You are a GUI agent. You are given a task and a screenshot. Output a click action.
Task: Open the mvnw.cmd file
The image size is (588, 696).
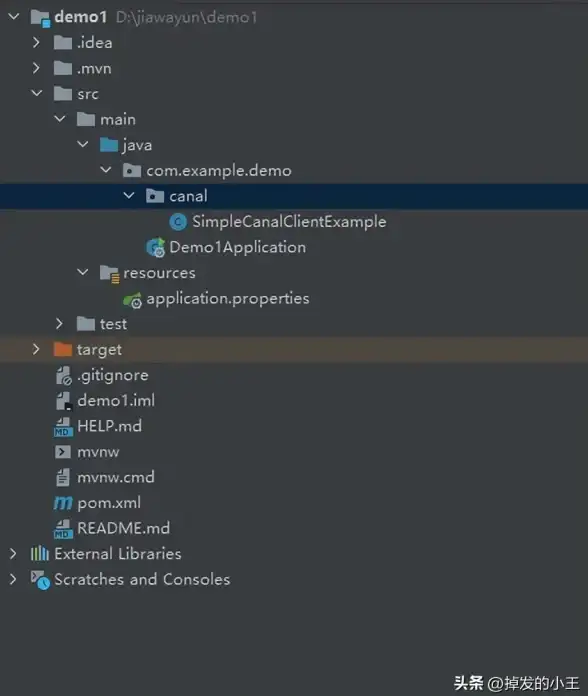point(116,478)
